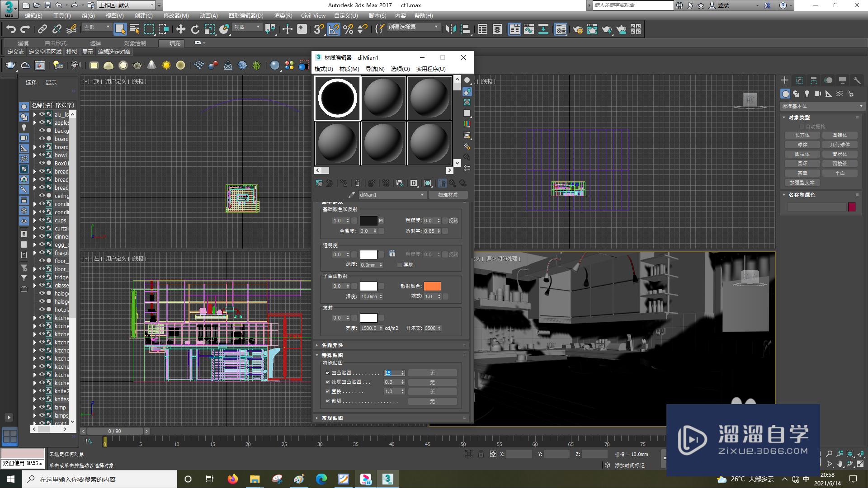Toggle the Angle Snap tool
Image resolution: width=868 pixels, height=489 pixels.
point(334,29)
